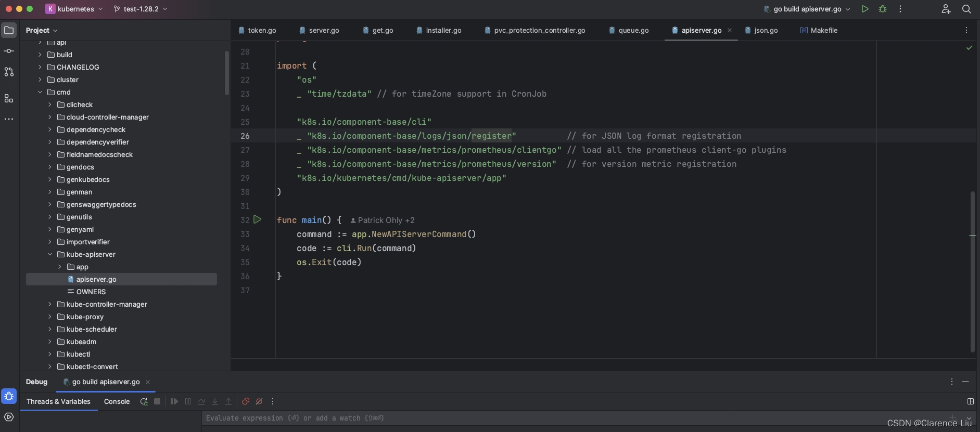Open more run actions menu in top toolbar
Screen dimensions: 980x432
(x=900, y=9)
